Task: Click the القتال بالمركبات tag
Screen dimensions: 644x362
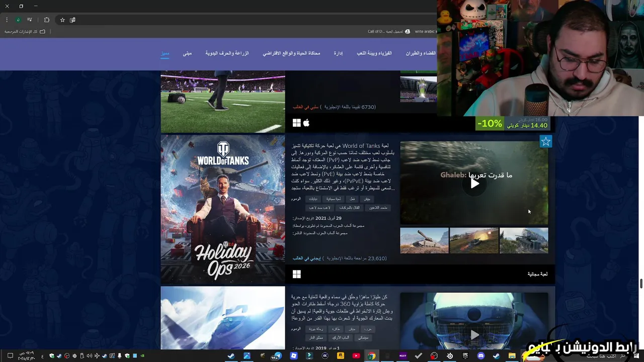Action: [349, 208]
